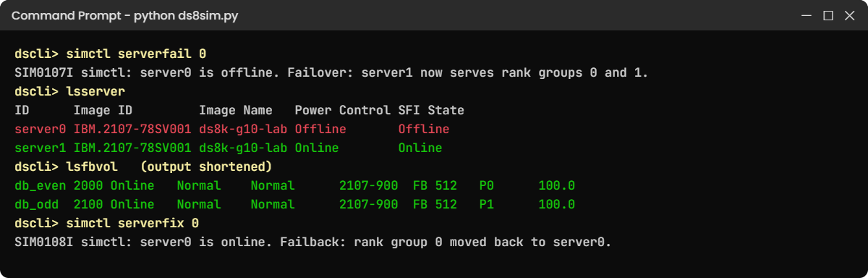
Task: Click '2107-900' in the db_odd row
Action: tap(368, 205)
